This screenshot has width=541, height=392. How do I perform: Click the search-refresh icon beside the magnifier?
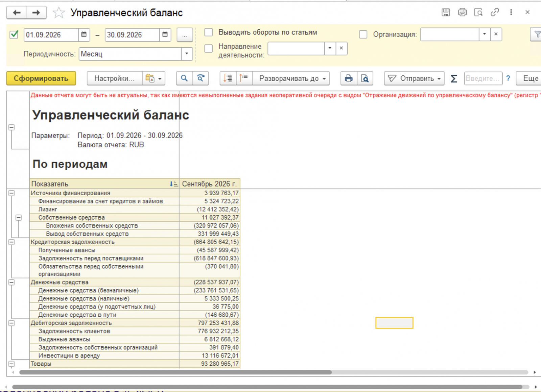pyautogui.click(x=201, y=78)
